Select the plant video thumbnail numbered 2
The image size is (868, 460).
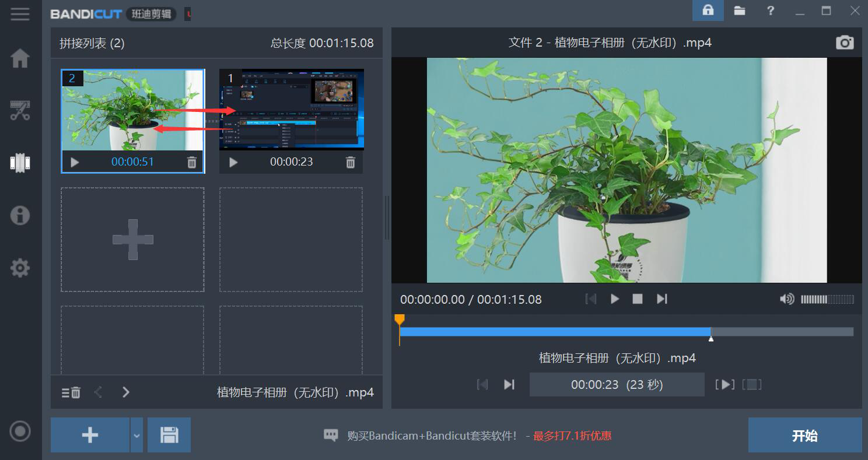coord(132,110)
